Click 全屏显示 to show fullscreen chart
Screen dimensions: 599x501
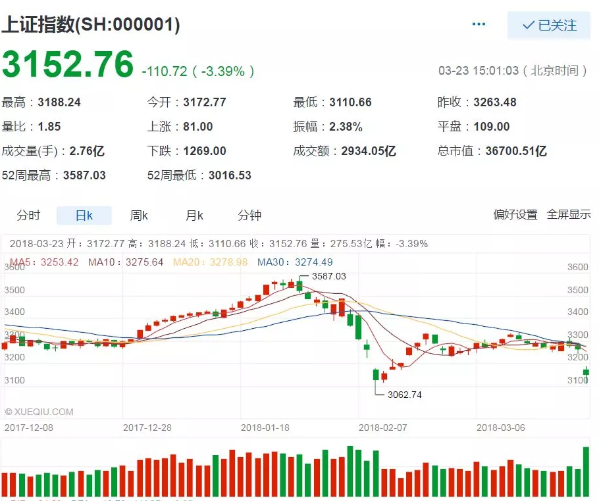point(568,215)
